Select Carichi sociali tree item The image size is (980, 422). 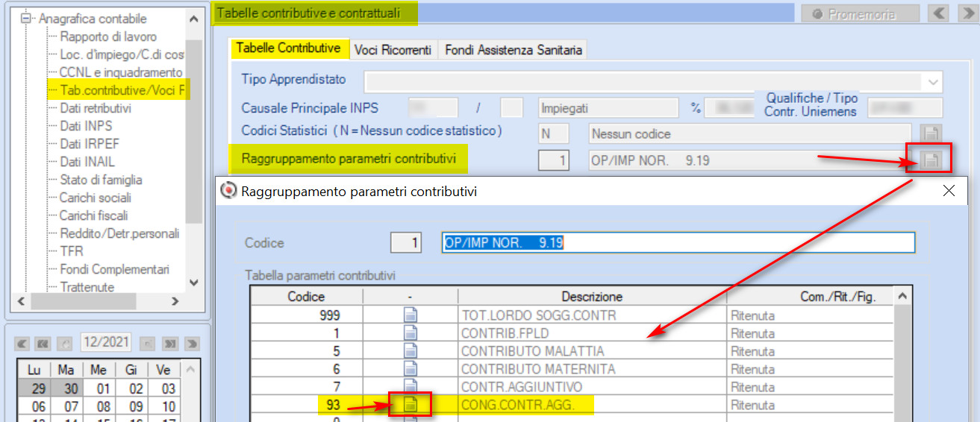96,198
